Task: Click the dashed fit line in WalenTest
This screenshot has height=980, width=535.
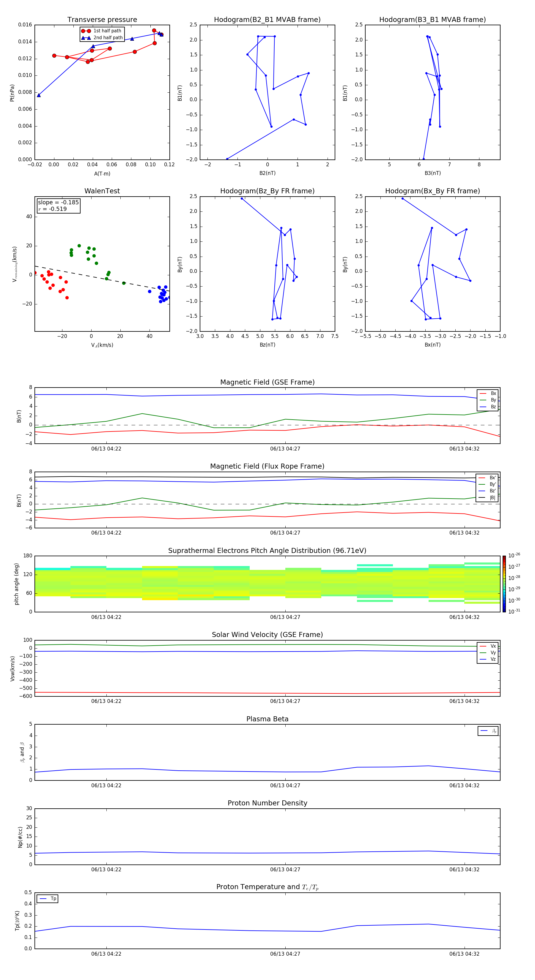Action: click(x=102, y=279)
